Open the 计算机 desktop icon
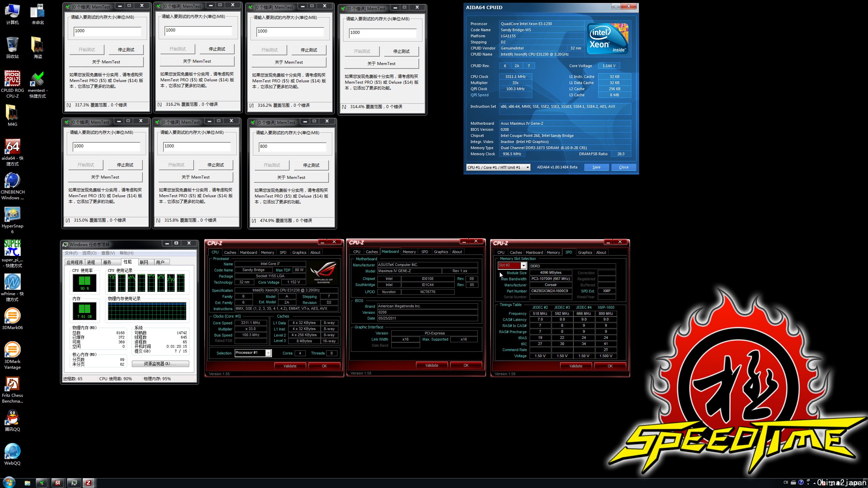The height and width of the screenshot is (488, 868). pyautogui.click(x=13, y=15)
